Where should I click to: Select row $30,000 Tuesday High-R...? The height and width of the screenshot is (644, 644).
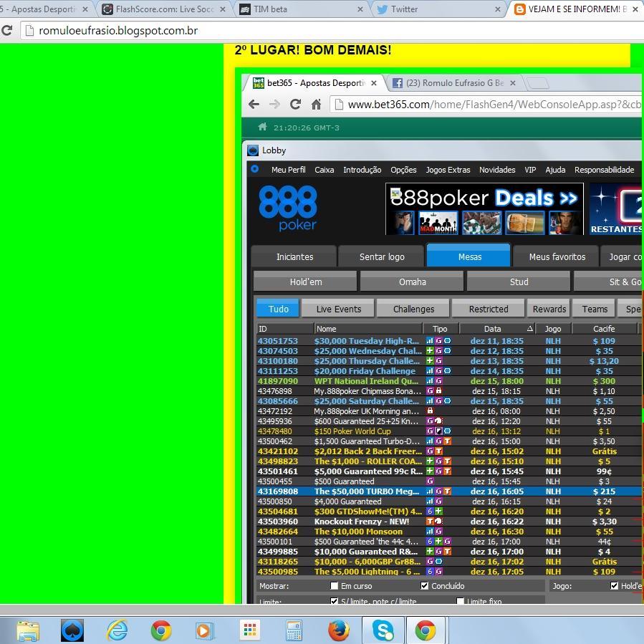coord(448,340)
